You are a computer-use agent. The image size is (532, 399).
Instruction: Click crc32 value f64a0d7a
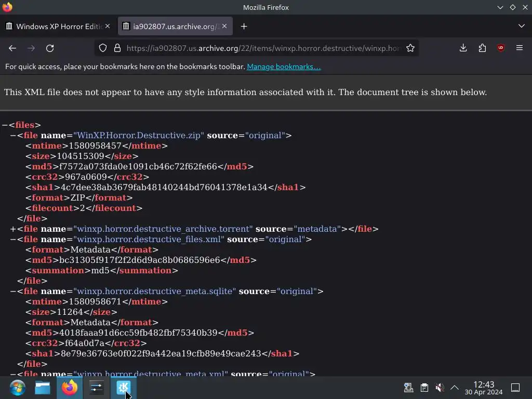pyautogui.click(x=85, y=343)
